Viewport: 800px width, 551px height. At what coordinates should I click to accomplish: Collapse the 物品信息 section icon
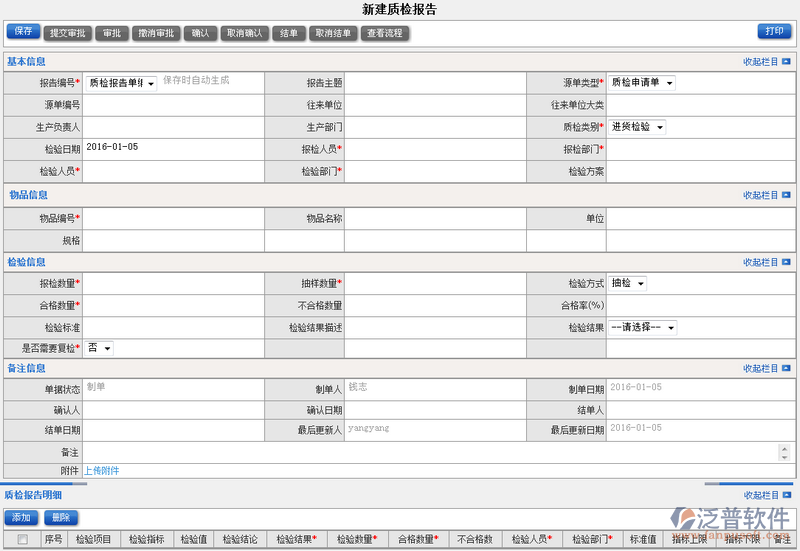[786, 195]
